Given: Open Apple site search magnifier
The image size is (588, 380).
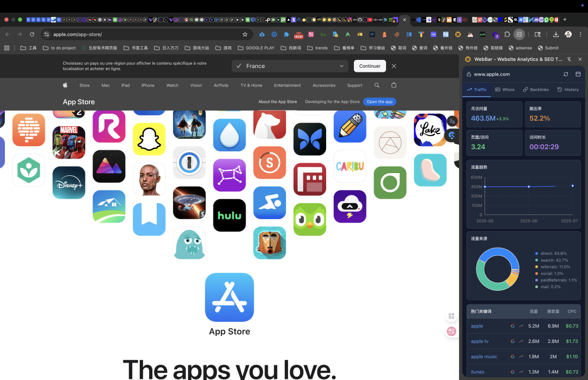Looking at the screenshot, I should pyautogui.click(x=377, y=85).
